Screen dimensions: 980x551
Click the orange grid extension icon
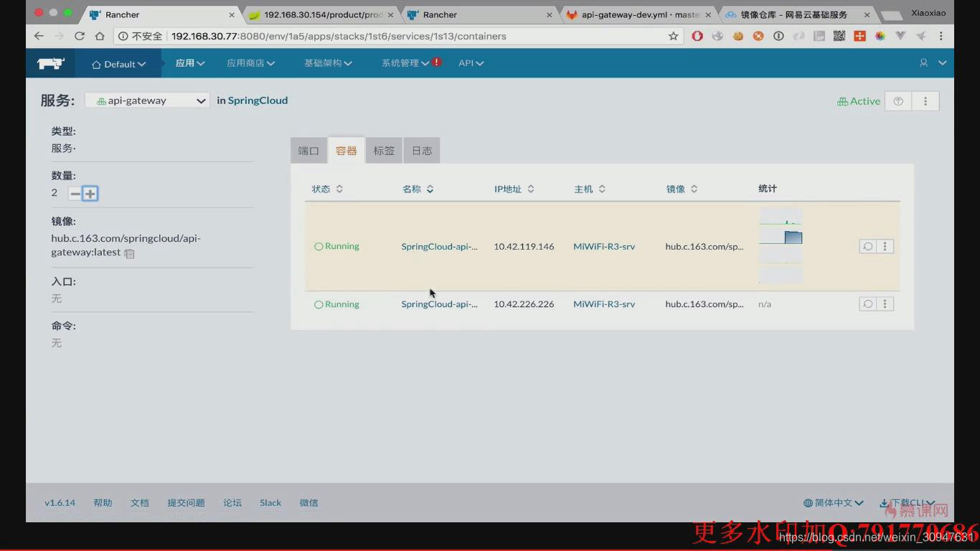point(859,36)
